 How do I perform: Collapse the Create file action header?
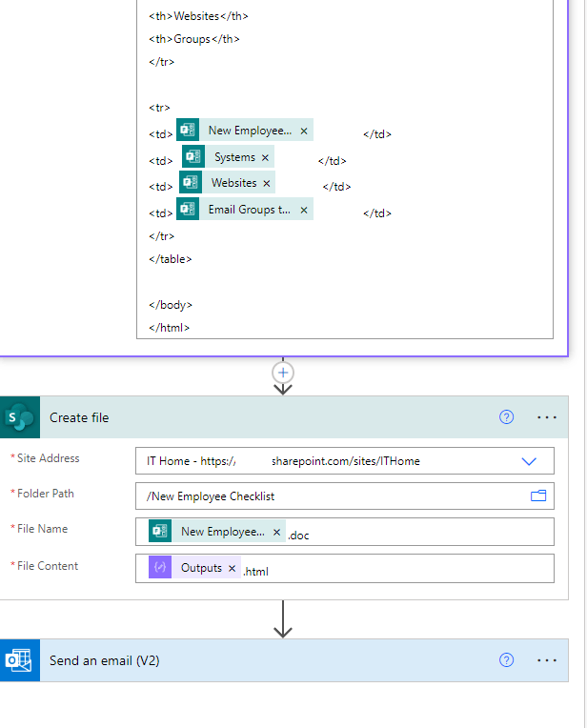point(284,417)
